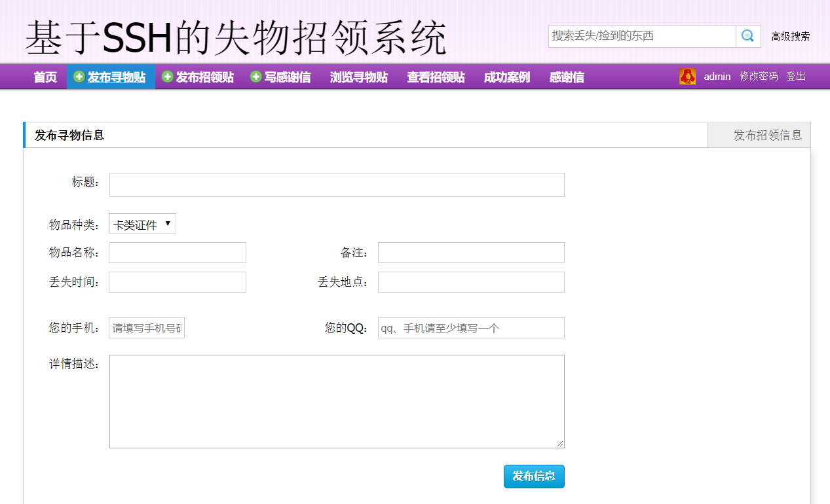Image resolution: width=830 pixels, height=504 pixels.
Task: Open the 感谢信 page
Action: (x=566, y=77)
